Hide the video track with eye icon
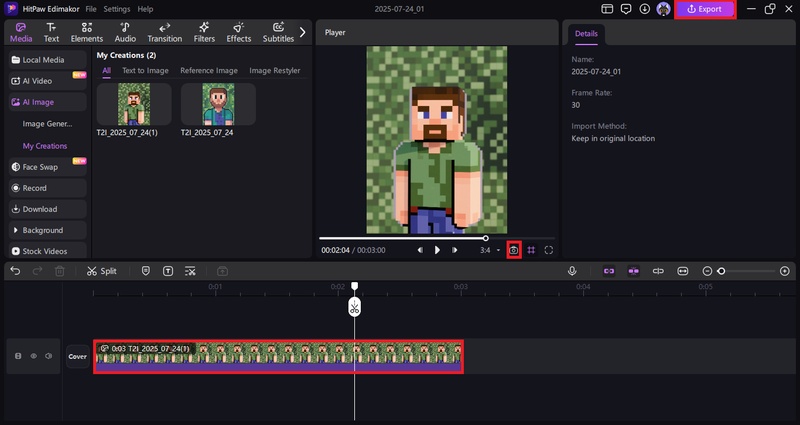The image size is (800, 425). (x=34, y=356)
